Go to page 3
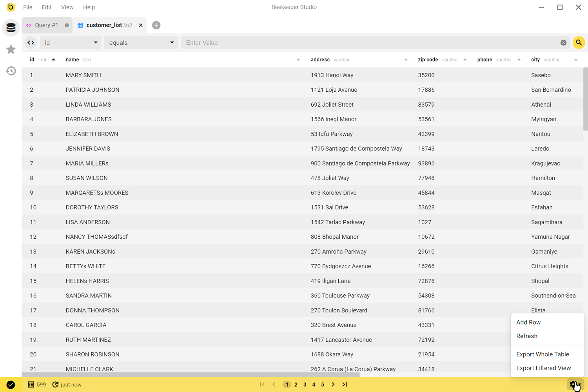The height and width of the screenshot is (392, 588). pyautogui.click(x=305, y=385)
